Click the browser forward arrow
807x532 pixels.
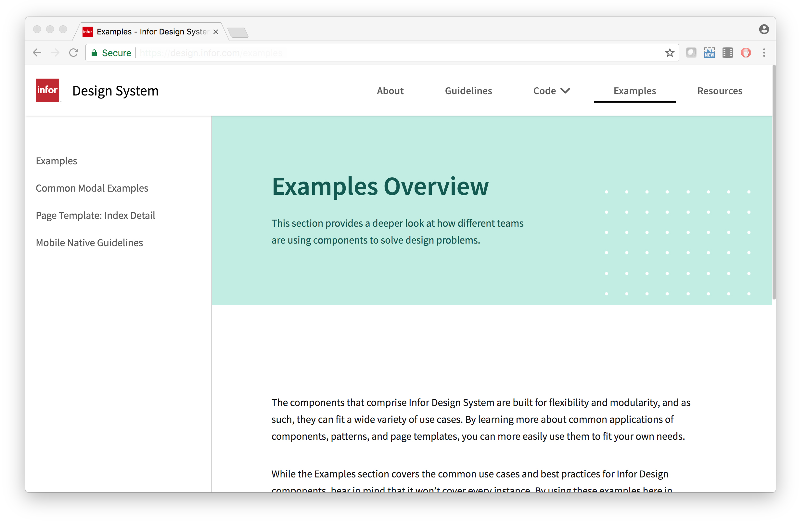point(55,53)
